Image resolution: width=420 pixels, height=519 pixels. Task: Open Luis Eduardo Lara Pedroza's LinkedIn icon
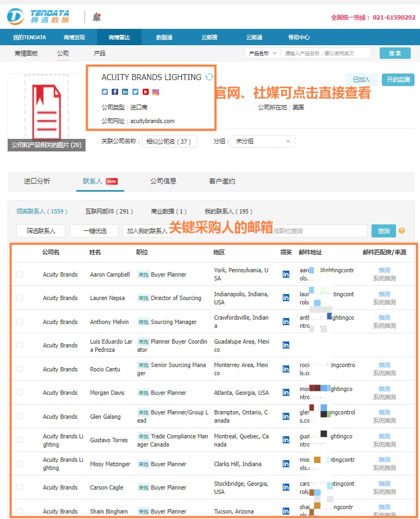(286, 345)
